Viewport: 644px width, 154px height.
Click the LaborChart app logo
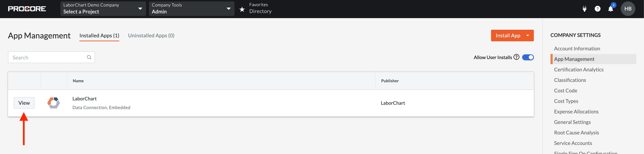(53, 103)
